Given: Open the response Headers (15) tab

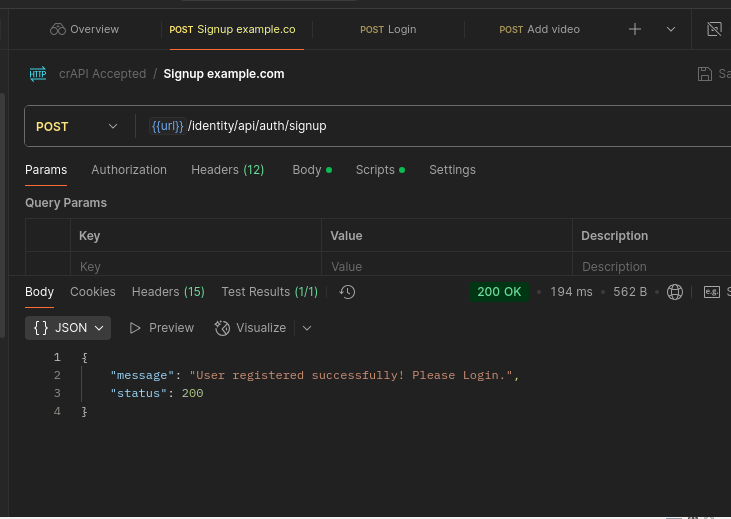Looking at the screenshot, I should (168, 292).
